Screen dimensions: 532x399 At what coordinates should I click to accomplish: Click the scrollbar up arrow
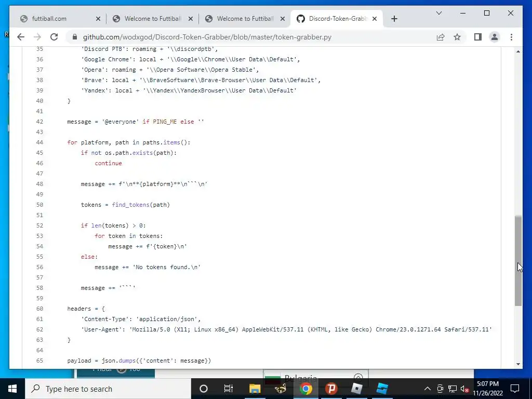(x=518, y=51)
